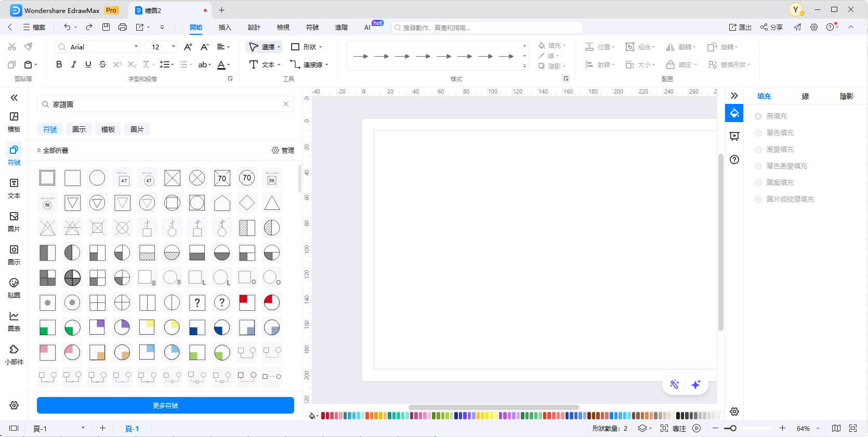Open the 圖表 chart panel in sidebar
868x437 pixels.
(14, 321)
